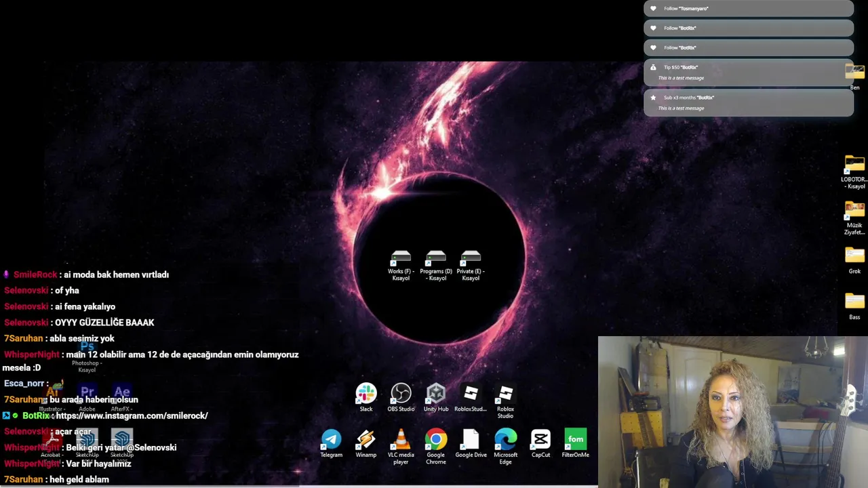
Task: Click the message "Var bir hayalimiz"
Action: [98, 464]
